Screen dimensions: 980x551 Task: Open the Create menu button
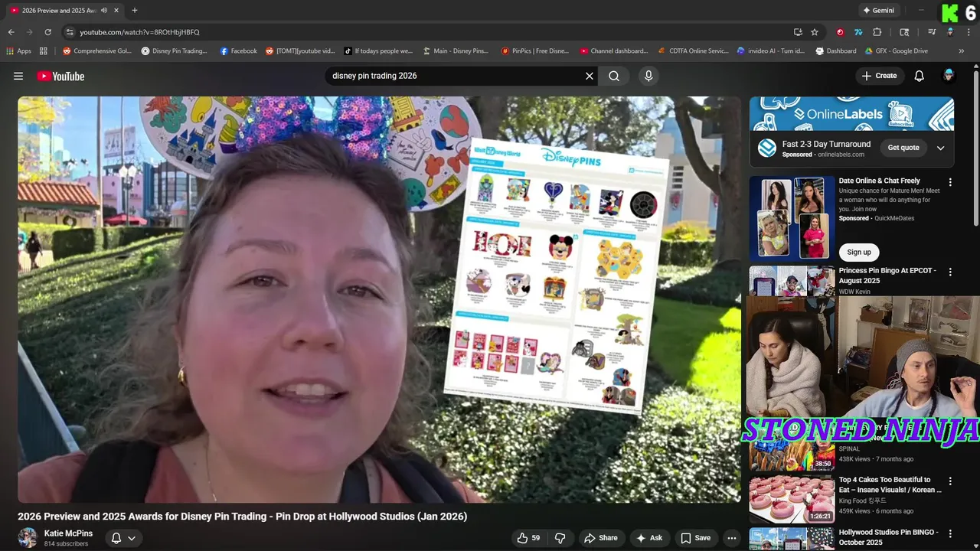(x=879, y=76)
